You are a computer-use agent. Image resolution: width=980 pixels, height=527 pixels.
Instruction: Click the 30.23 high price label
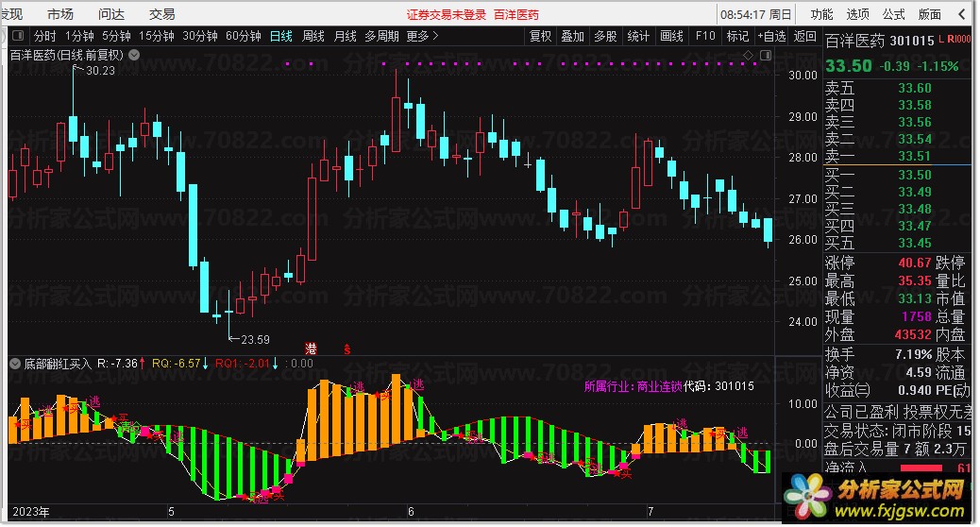tap(100, 71)
